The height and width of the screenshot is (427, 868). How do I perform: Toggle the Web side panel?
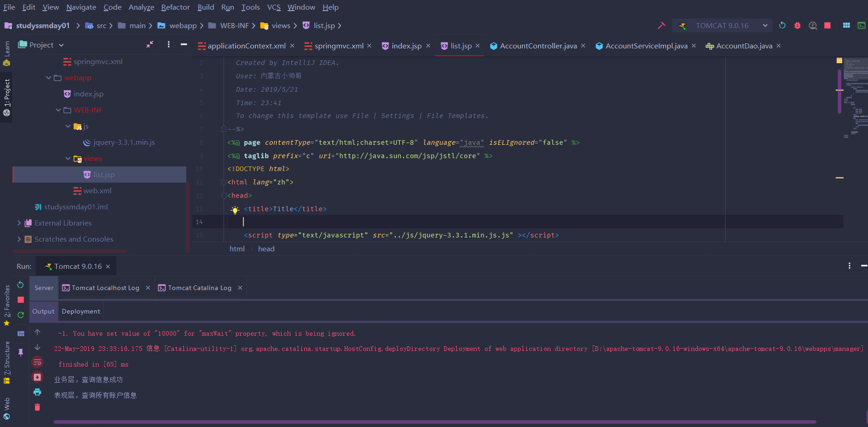point(6,409)
